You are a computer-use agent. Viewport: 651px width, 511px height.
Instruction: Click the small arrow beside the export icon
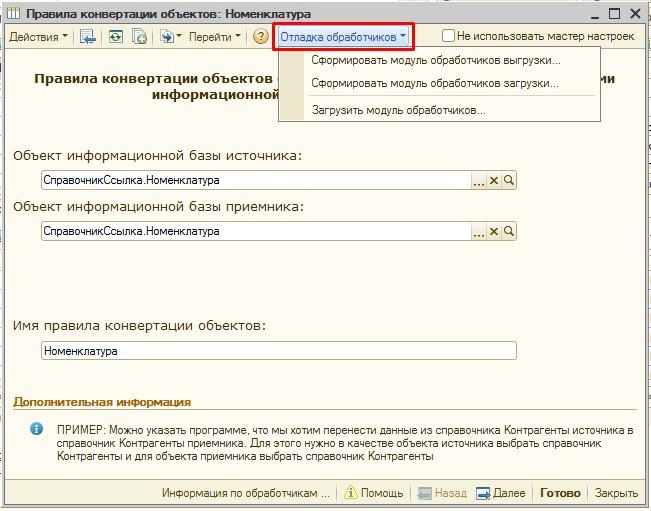[179, 36]
